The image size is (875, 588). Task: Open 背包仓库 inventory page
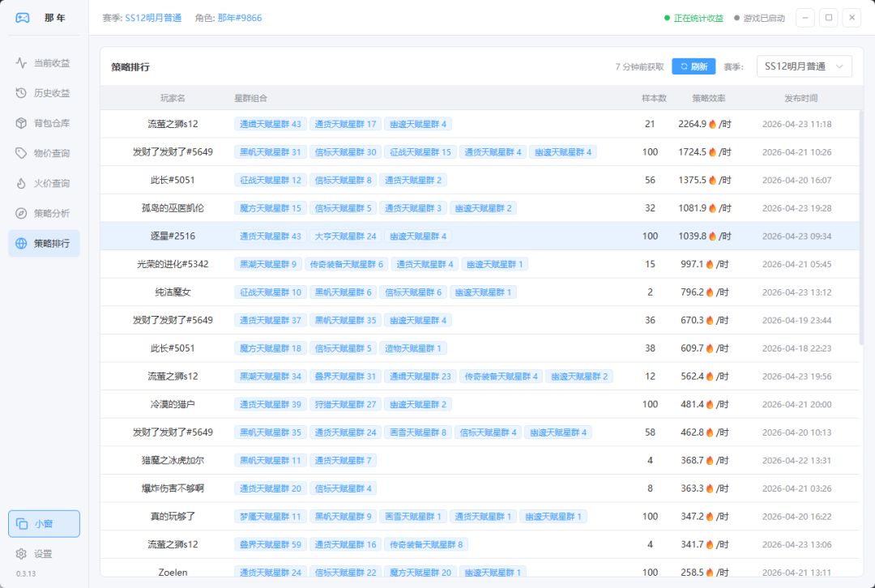(44, 123)
